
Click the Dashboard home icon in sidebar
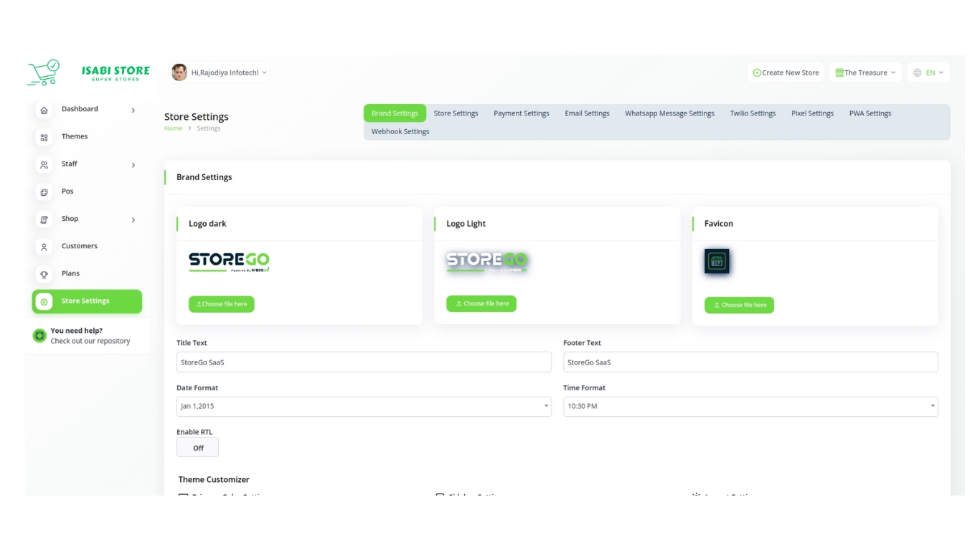[x=44, y=110]
